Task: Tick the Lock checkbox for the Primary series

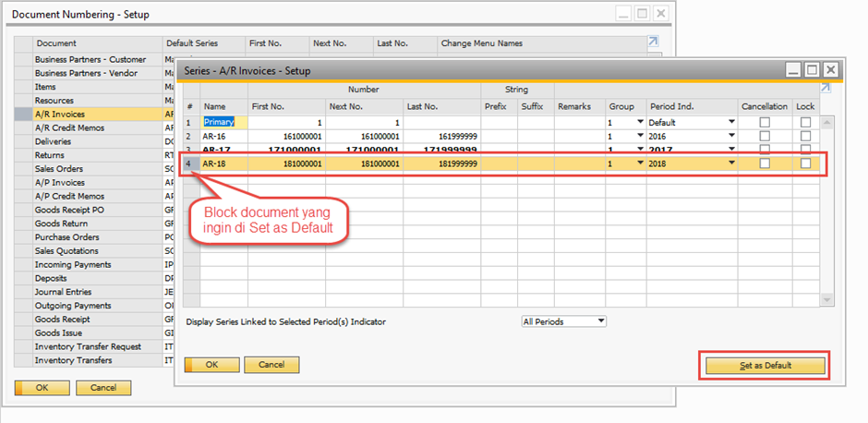Action: pyautogui.click(x=805, y=122)
